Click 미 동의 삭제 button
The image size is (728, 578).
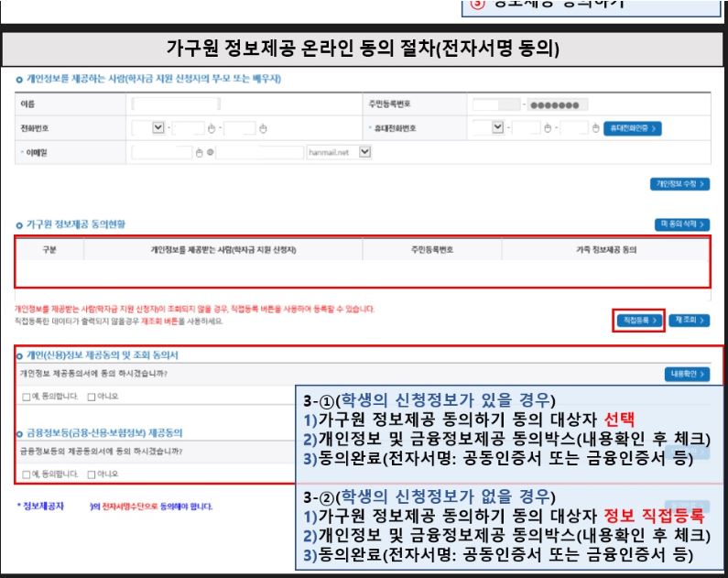pos(682,224)
